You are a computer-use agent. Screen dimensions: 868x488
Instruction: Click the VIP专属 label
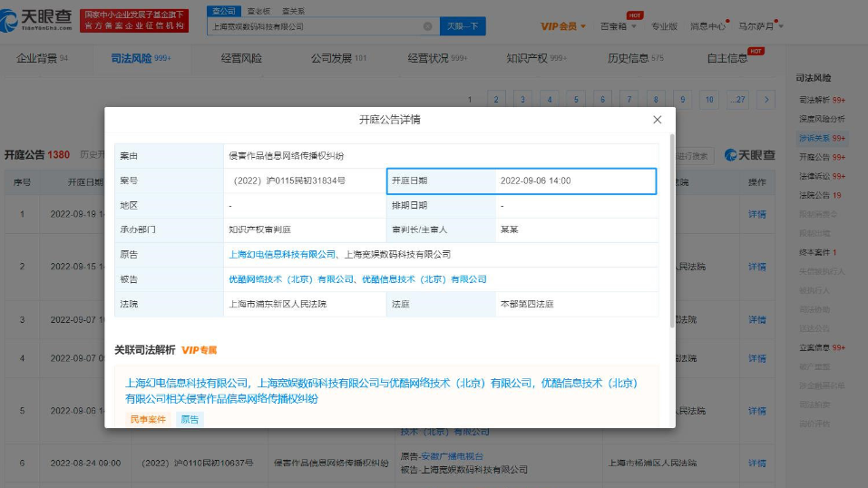coord(200,350)
